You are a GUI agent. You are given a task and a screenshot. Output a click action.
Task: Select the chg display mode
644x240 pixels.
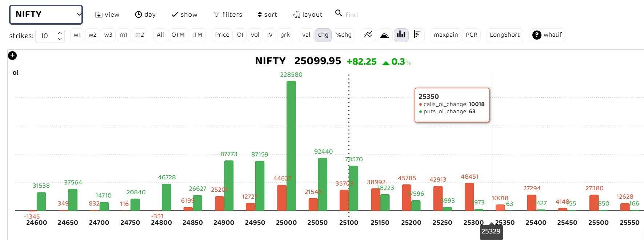(x=323, y=35)
